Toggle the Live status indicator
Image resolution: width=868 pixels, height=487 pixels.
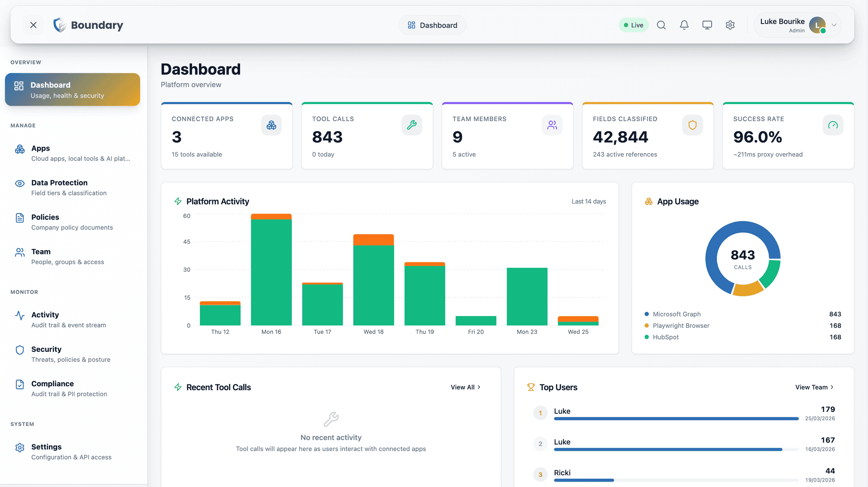click(x=633, y=25)
